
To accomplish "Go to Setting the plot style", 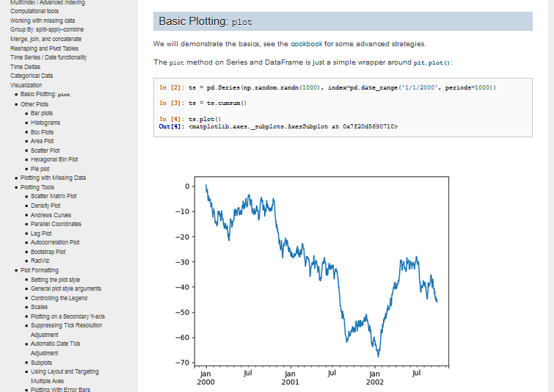I will (x=56, y=280).
